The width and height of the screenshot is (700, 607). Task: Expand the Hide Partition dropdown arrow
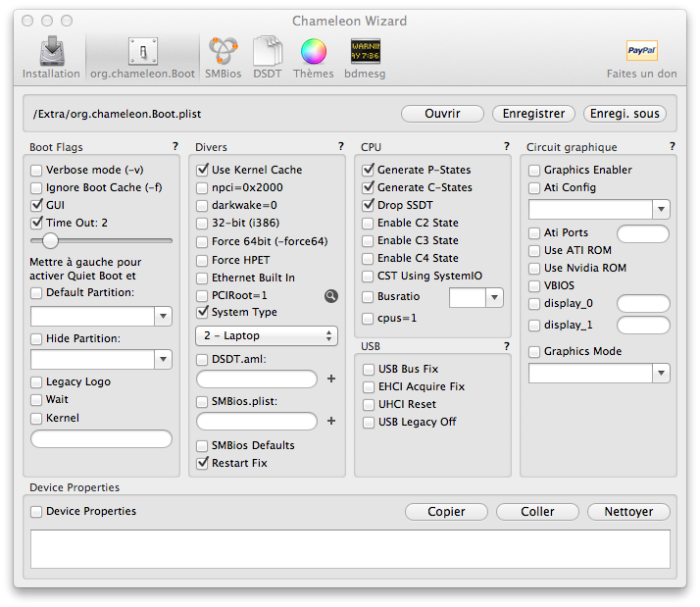coord(164,359)
